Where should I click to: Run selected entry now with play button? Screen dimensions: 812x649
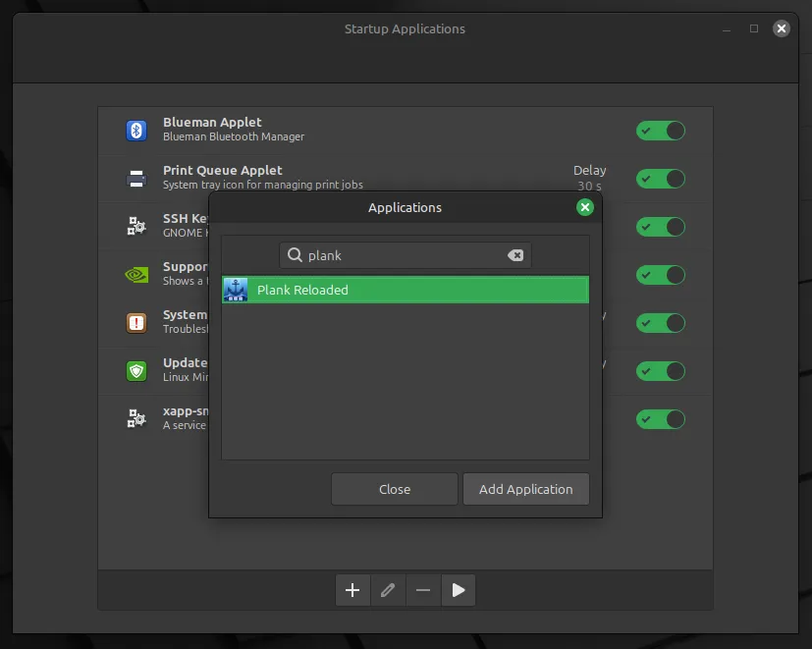(459, 590)
